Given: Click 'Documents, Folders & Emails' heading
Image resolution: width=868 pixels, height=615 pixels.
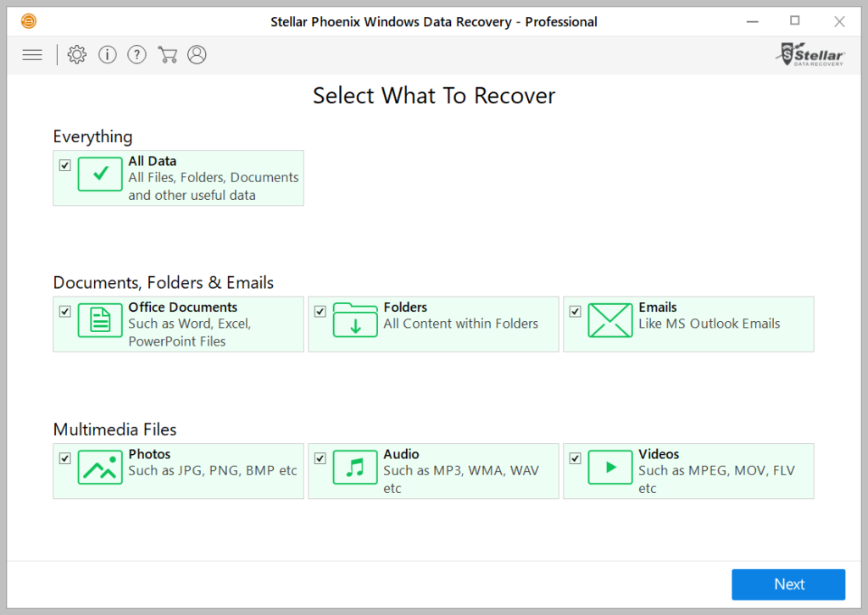Looking at the screenshot, I should coord(164,283).
